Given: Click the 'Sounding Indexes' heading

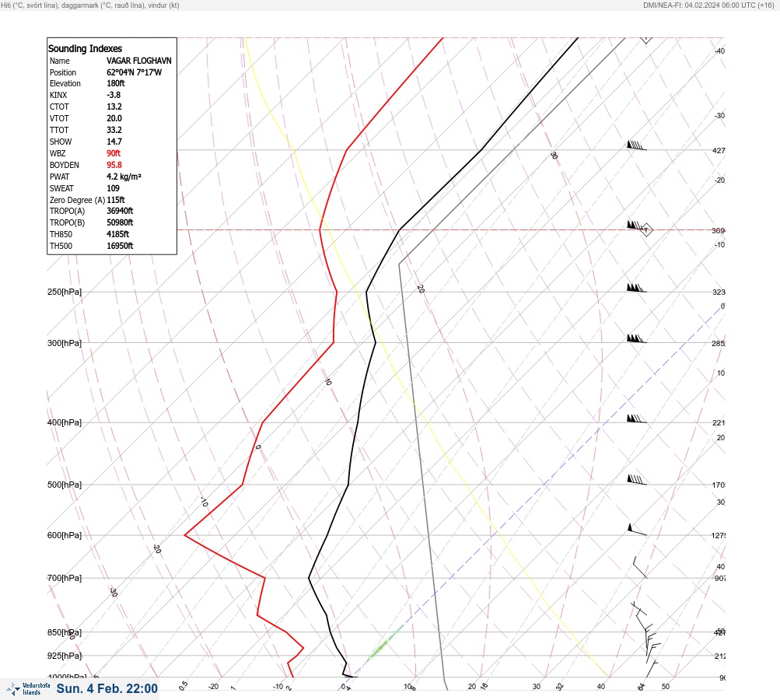Looking at the screenshot, I should point(85,49).
